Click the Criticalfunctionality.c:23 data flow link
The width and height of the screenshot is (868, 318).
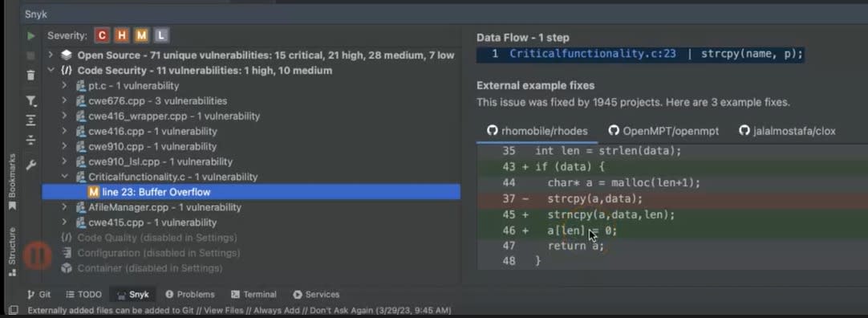click(x=593, y=55)
